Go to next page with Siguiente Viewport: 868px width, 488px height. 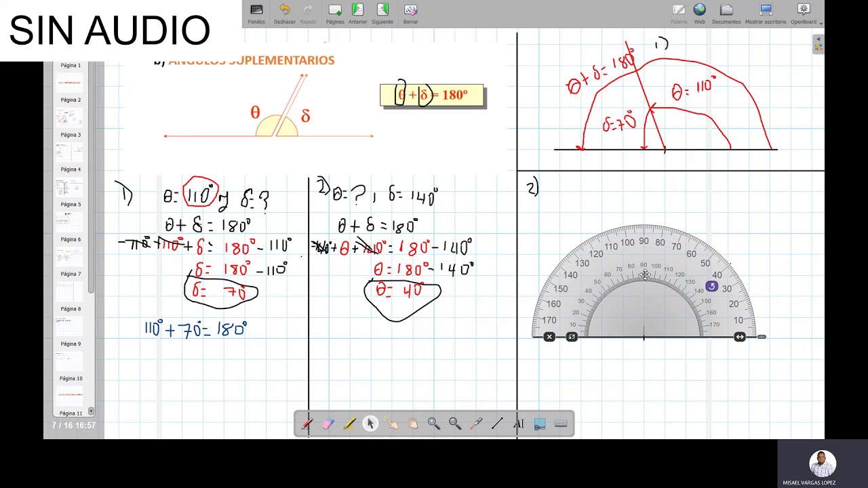click(382, 14)
